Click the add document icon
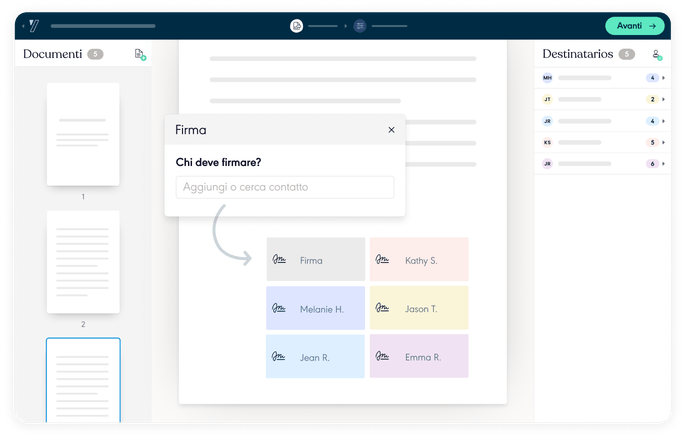This screenshot has width=684, height=438. point(140,54)
